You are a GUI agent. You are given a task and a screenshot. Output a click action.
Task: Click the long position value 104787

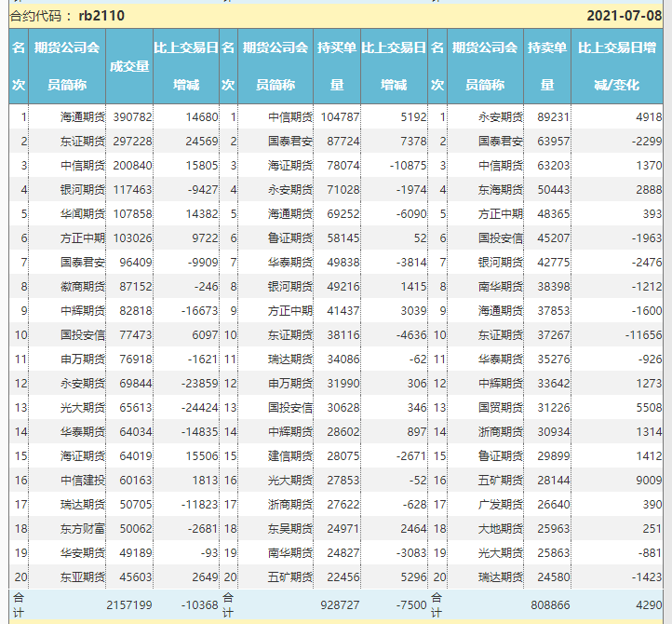[x=340, y=117]
